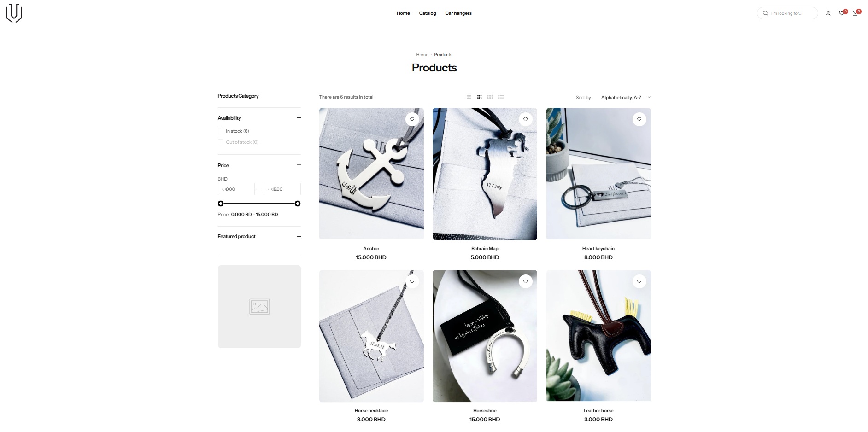Switch to two-column grid view
The image size is (868, 432).
click(x=469, y=97)
